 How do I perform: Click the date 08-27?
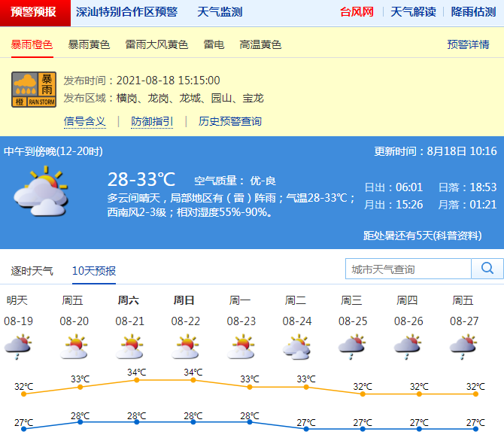[x=464, y=321]
